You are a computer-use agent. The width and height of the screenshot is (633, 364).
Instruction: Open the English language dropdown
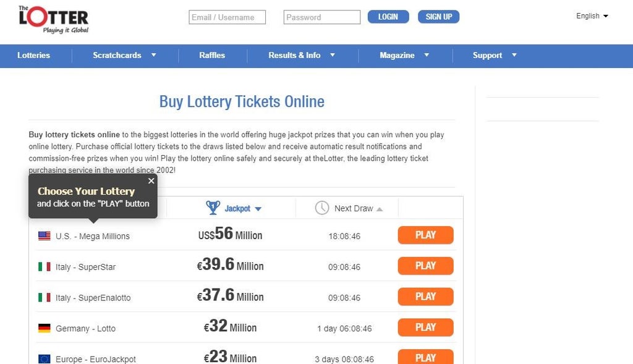[x=592, y=16]
